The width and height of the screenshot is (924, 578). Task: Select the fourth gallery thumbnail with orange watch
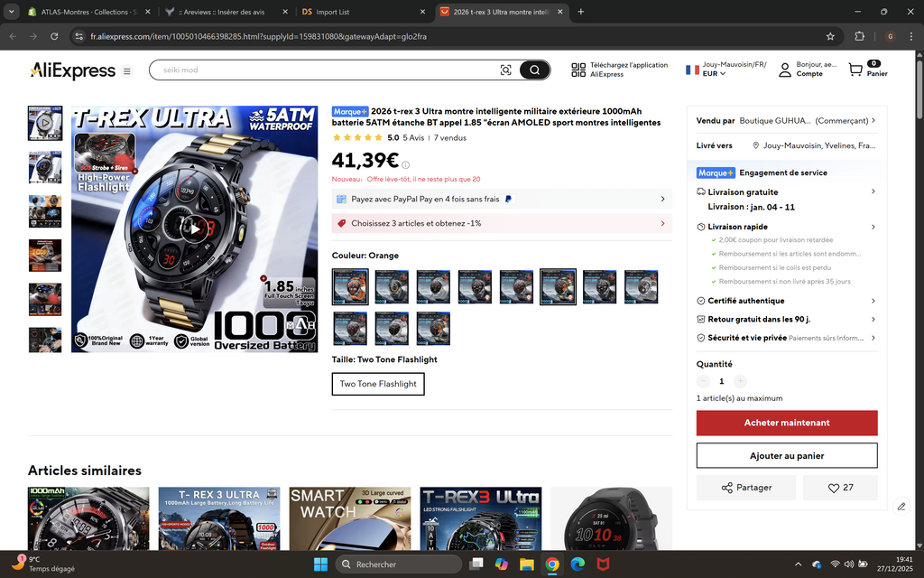pyautogui.click(x=45, y=256)
